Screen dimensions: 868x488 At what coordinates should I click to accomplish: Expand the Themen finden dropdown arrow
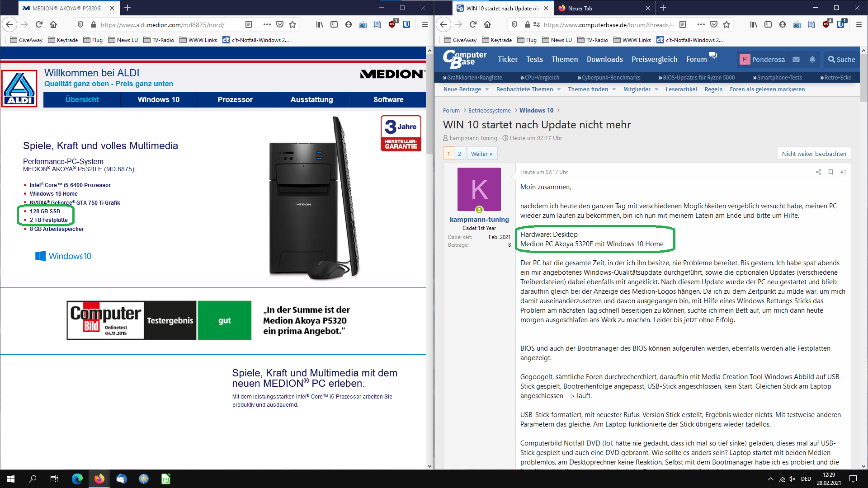[614, 89]
